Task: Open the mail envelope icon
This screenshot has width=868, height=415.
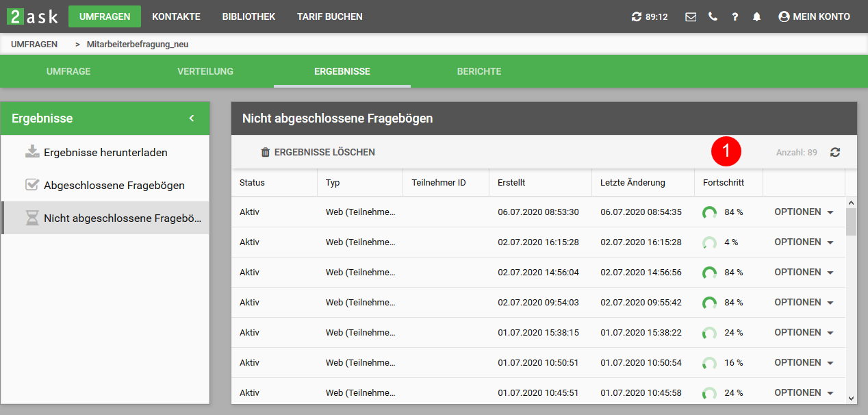Action: [691, 16]
